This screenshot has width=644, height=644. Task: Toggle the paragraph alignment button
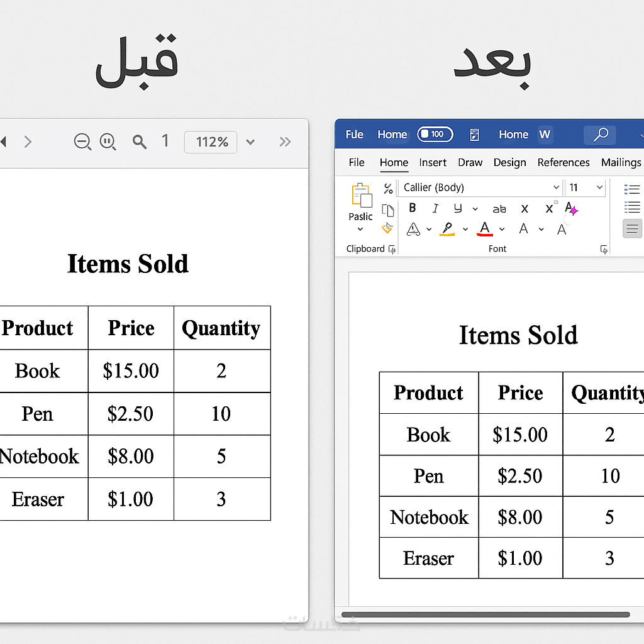632,228
